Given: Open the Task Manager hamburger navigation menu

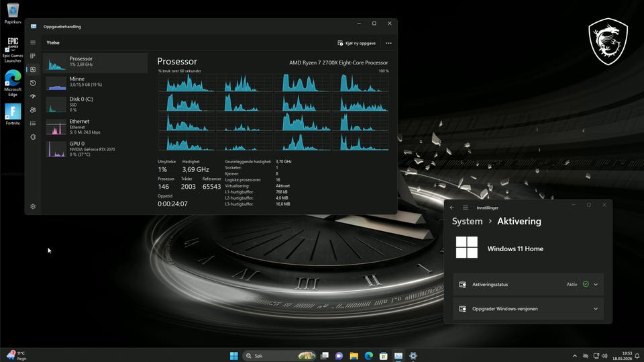Looking at the screenshot, I should pyautogui.click(x=33, y=42).
